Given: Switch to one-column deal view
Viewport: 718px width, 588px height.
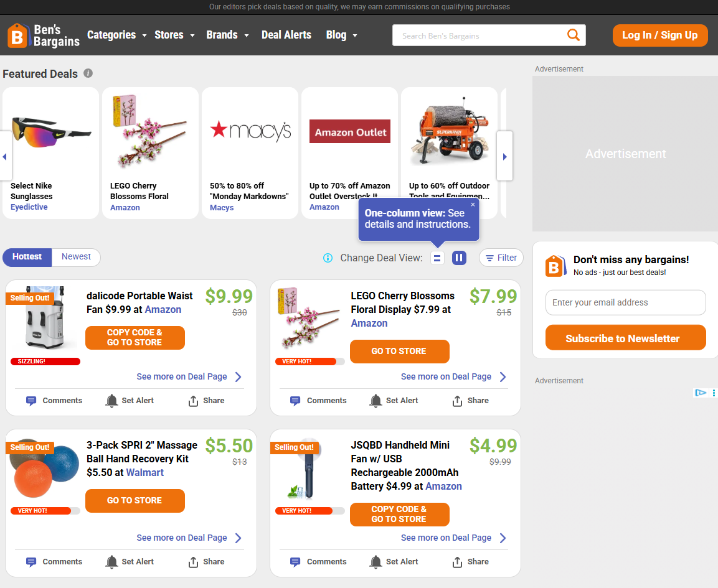Looking at the screenshot, I should point(438,258).
